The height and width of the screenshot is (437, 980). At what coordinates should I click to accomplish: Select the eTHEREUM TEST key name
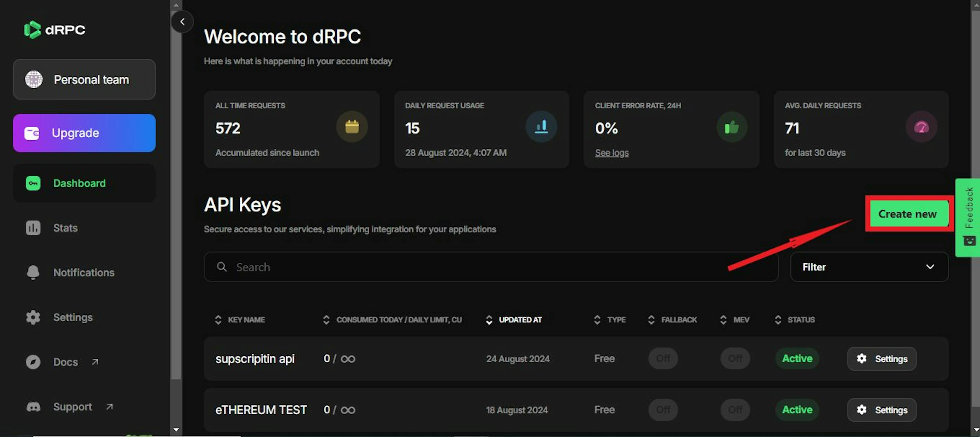261,410
